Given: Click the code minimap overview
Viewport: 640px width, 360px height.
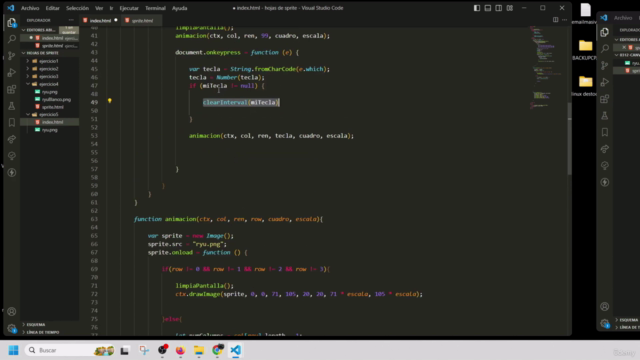Looking at the screenshot, I should [x=546, y=67].
